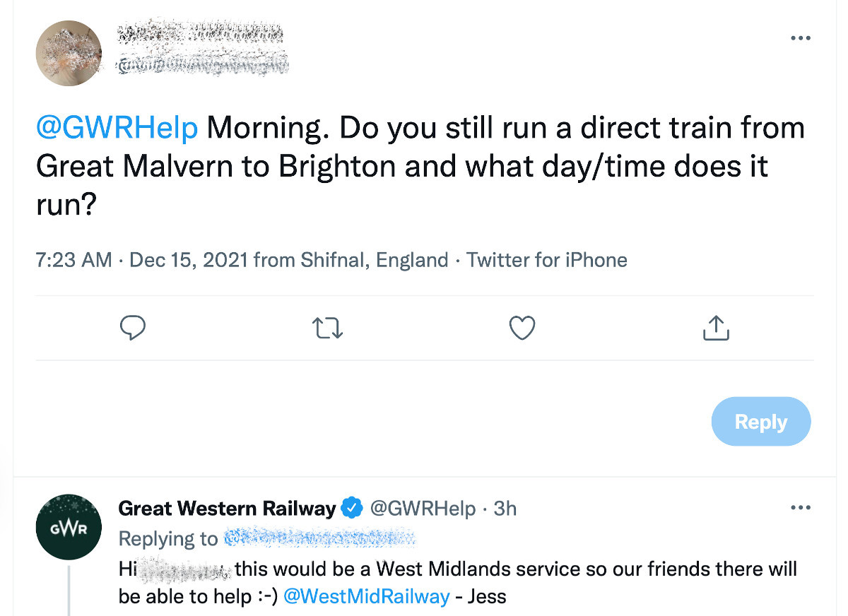
Task: Open the 3h timestamp of the reply
Action: pos(505,508)
